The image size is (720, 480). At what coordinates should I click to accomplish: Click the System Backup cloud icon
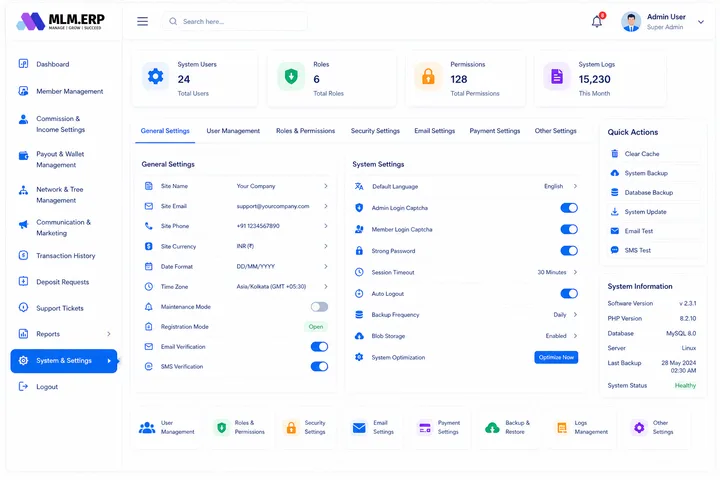[614, 173]
